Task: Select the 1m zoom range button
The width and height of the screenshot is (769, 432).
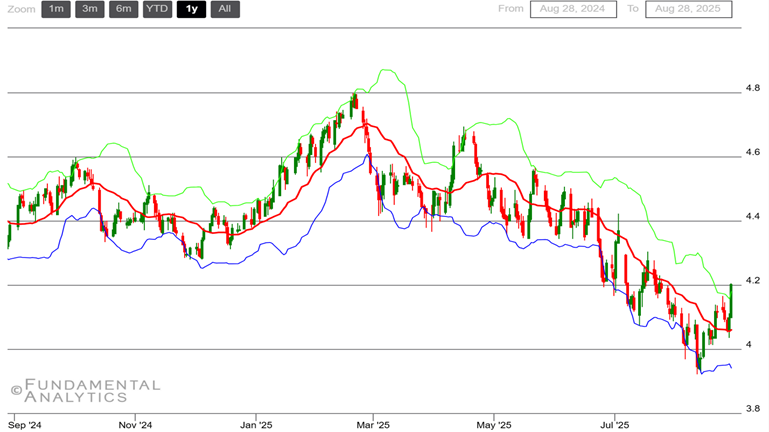Action: point(56,10)
